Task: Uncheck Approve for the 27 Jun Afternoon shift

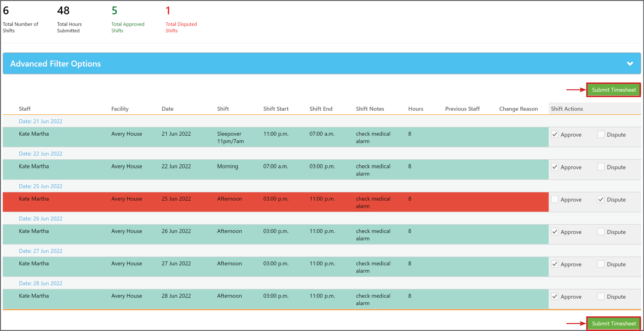Action: point(555,264)
